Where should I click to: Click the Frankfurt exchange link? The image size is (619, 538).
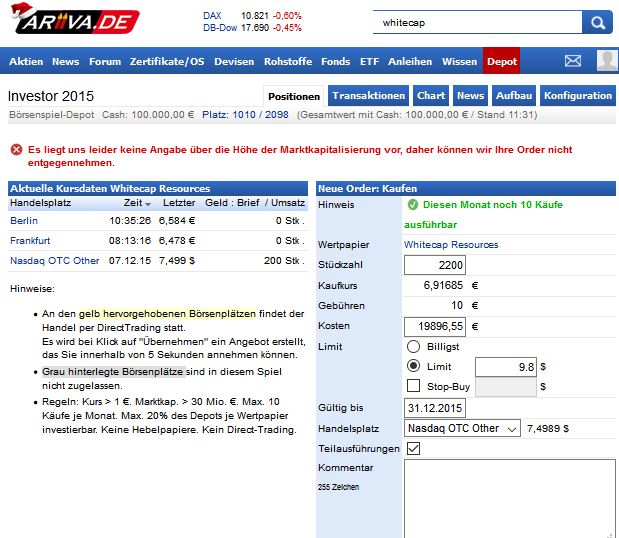point(30,240)
